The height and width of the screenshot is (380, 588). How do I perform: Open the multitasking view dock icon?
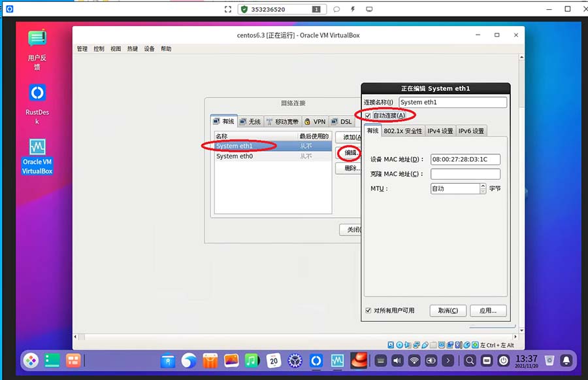click(73, 361)
